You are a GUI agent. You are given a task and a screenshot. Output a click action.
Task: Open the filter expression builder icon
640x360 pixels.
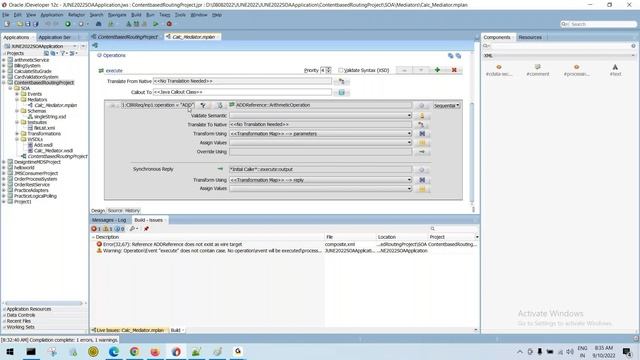coord(203,105)
